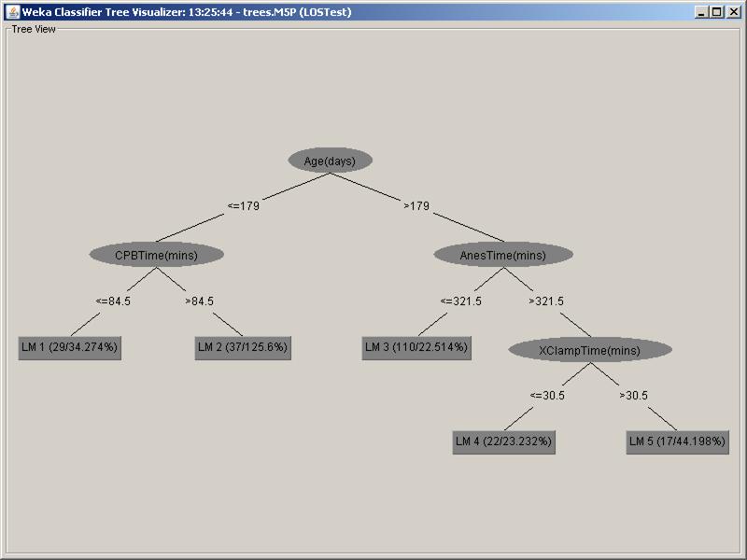Image resolution: width=747 pixels, height=560 pixels.
Task: Click leaf node LM 3 (110/22.514%)
Action: (x=416, y=347)
